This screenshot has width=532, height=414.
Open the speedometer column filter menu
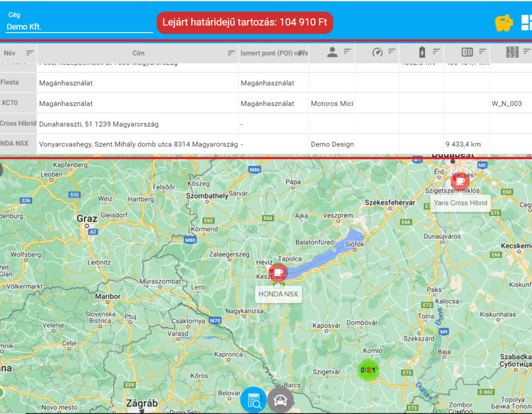(x=392, y=51)
